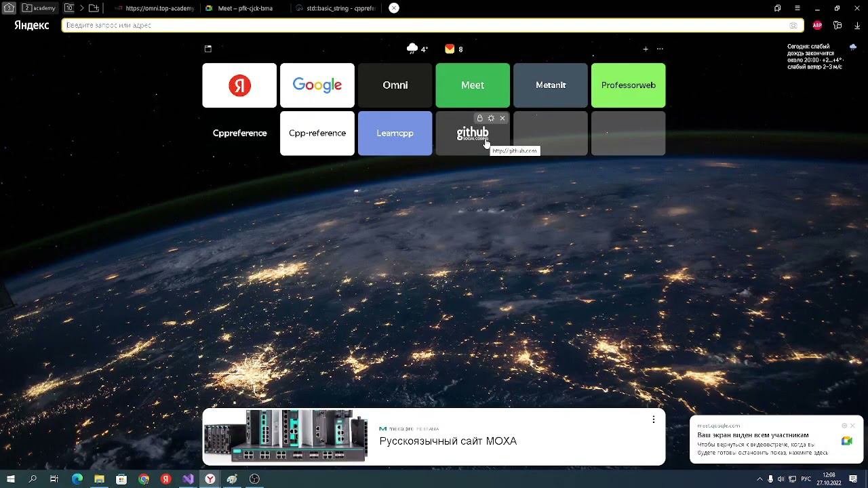Image resolution: width=868 pixels, height=488 pixels.
Task: Open the Yandex tile on the tableau
Action: point(239,85)
